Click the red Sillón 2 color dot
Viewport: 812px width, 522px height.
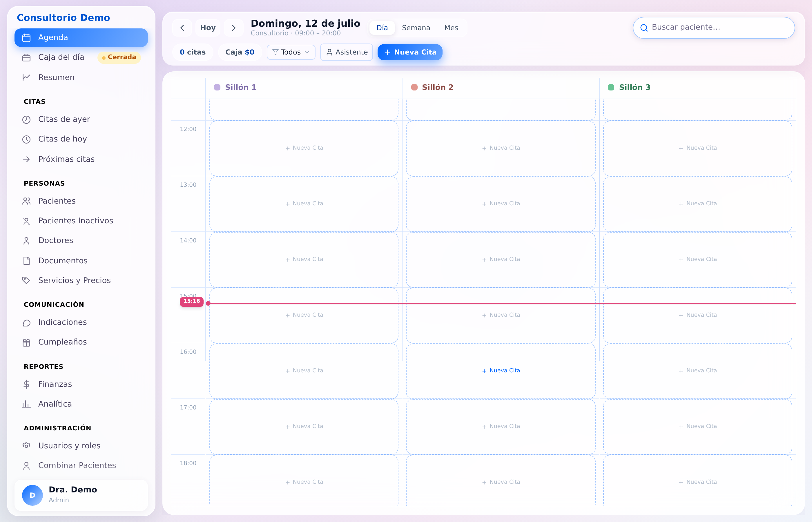click(x=414, y=88)
